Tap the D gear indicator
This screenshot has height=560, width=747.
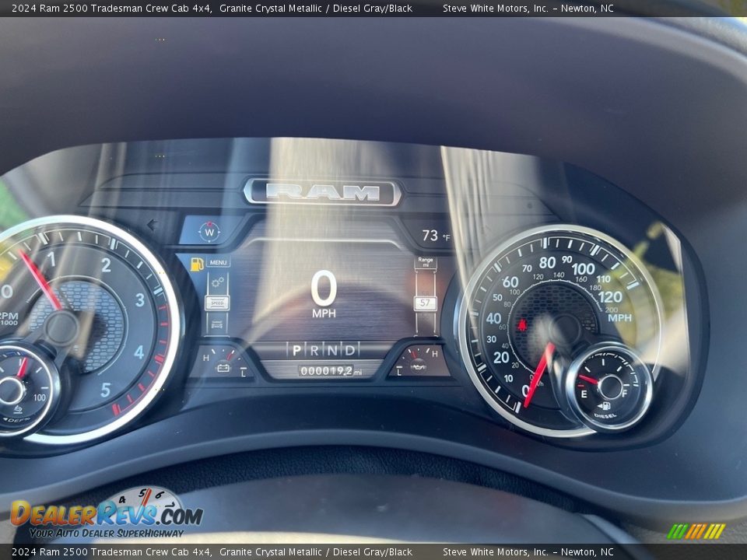pos(349,351)
